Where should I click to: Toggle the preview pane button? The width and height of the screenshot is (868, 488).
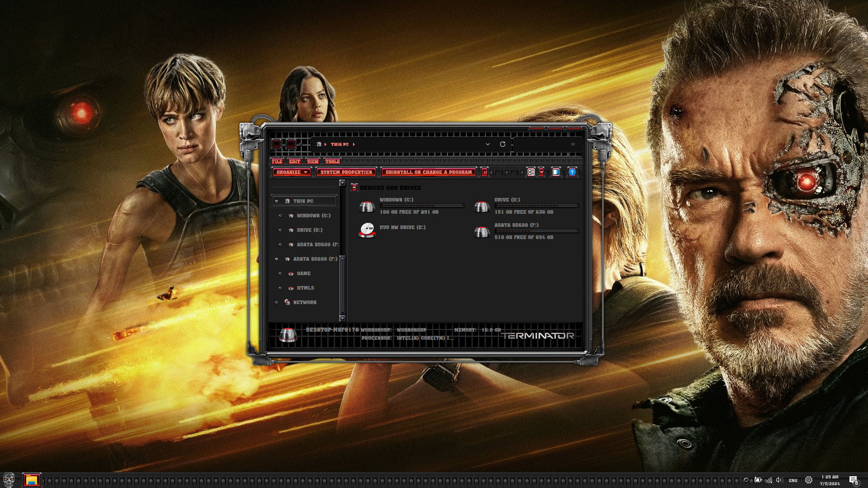click(556, 172)
